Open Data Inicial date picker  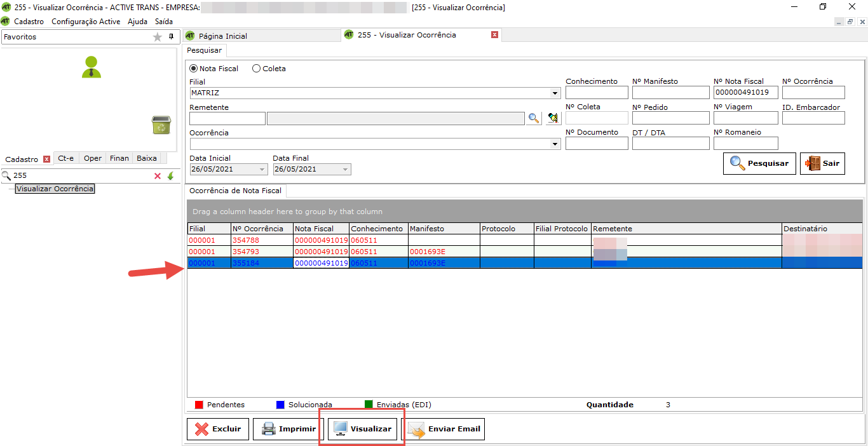click(262, 170)
